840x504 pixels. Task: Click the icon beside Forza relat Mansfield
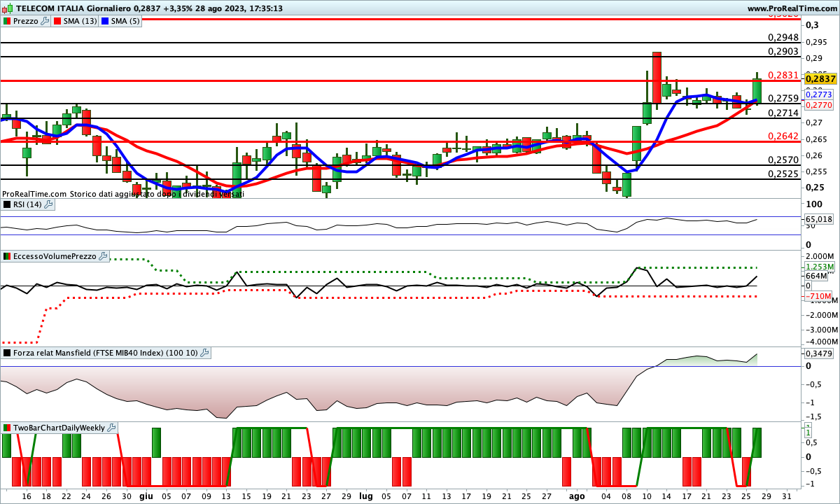click(x=7, y=353)
